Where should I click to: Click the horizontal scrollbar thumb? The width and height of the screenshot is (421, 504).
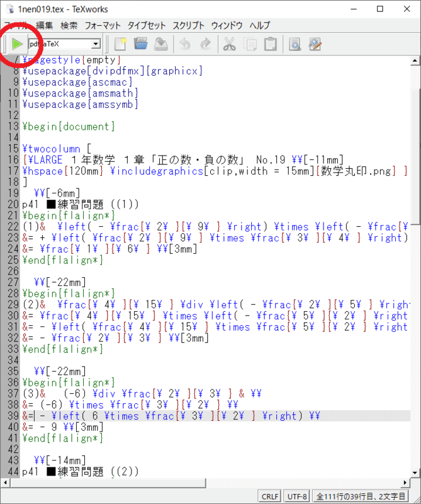pyautogui.click(x=108, y=483)
